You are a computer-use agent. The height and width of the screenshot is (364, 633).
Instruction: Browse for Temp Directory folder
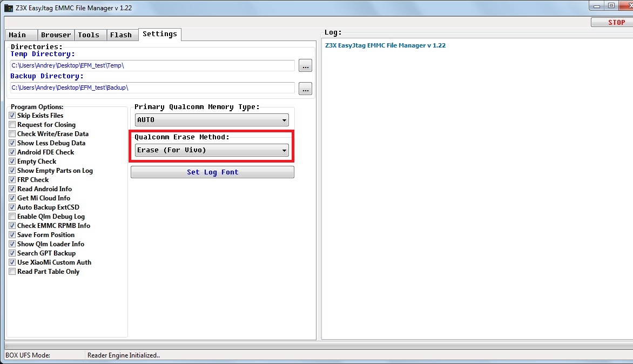(x=305, y=66)
